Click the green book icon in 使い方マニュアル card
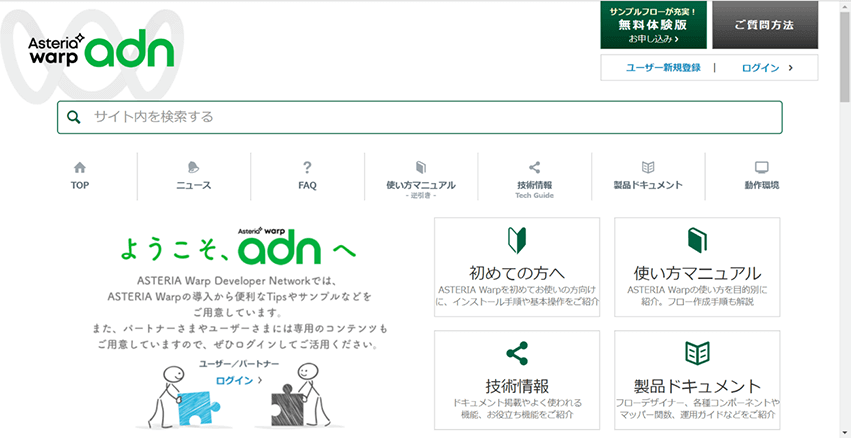The width and height of the screenshot is (851, 438). tap(697, 240)
